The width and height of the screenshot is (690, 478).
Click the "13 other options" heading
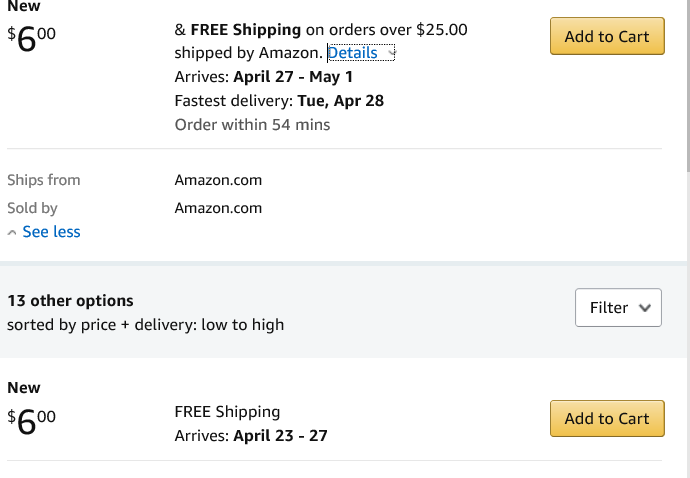pyautogui.click(x=70, y=301)
